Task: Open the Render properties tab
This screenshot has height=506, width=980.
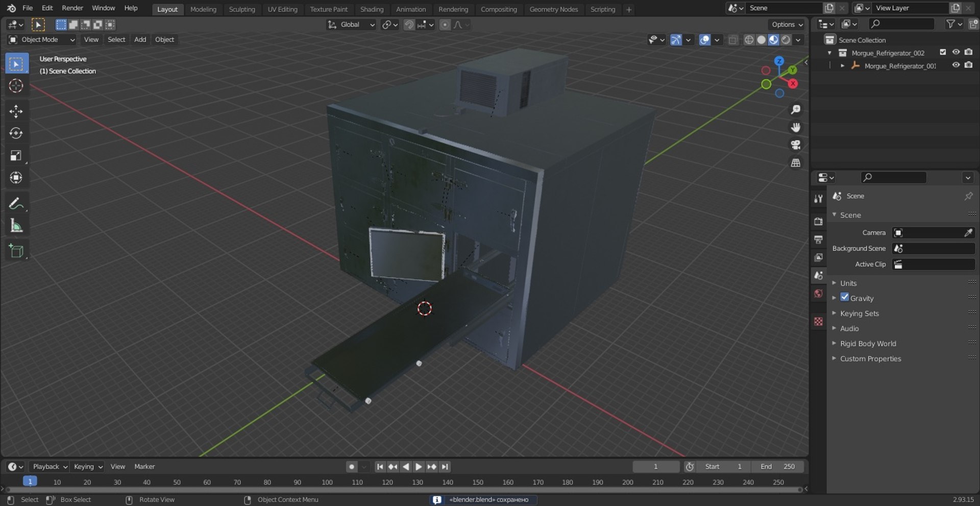Action: (x=819, y=221)
